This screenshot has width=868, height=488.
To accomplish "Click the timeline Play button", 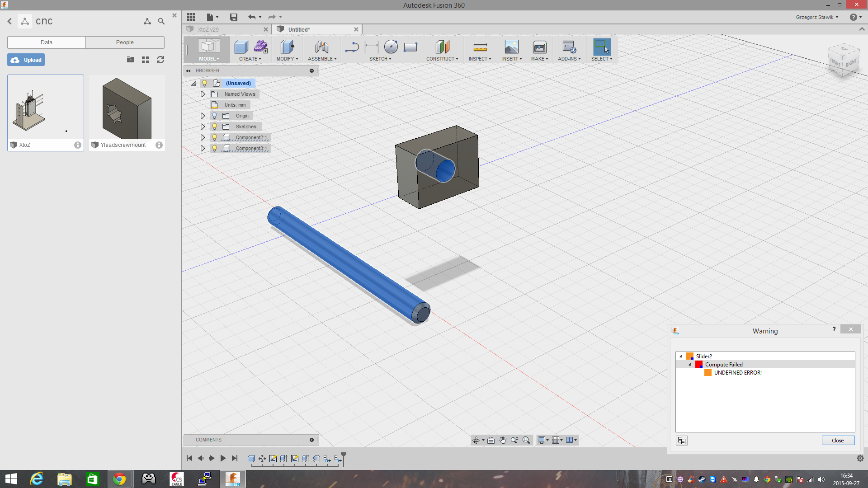I will pos(223,458).
